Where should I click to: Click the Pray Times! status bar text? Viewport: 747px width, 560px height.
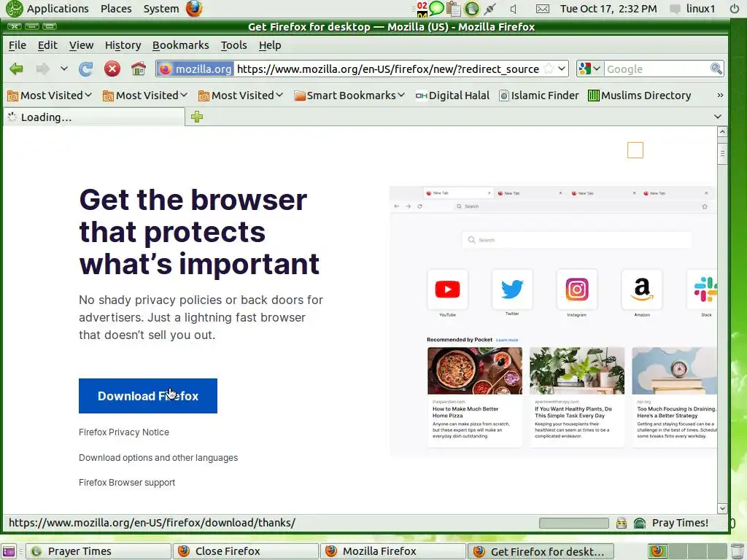(x=680, y=523)
